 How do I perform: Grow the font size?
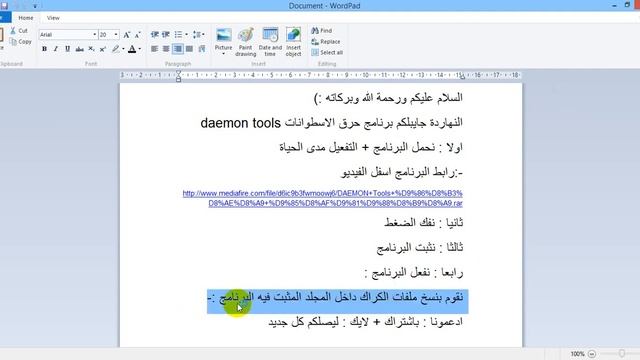127,35
